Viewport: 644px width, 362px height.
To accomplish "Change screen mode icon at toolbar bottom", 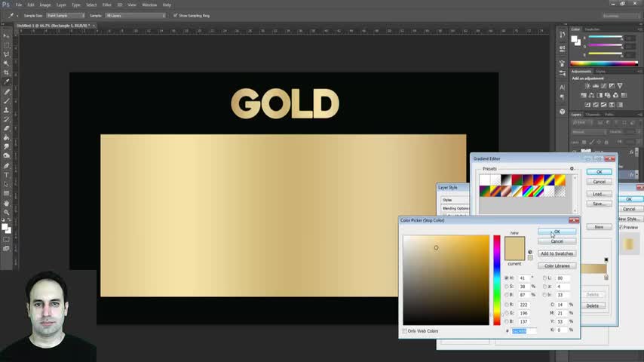I will tap(6, 249).
